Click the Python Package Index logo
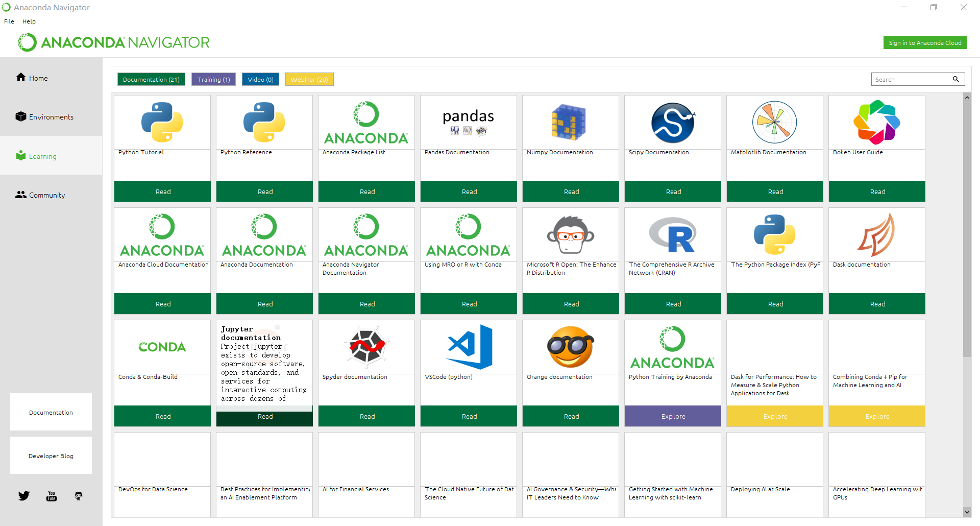The height and width of the screenshot is (526, 980). (x=775, y=235)
